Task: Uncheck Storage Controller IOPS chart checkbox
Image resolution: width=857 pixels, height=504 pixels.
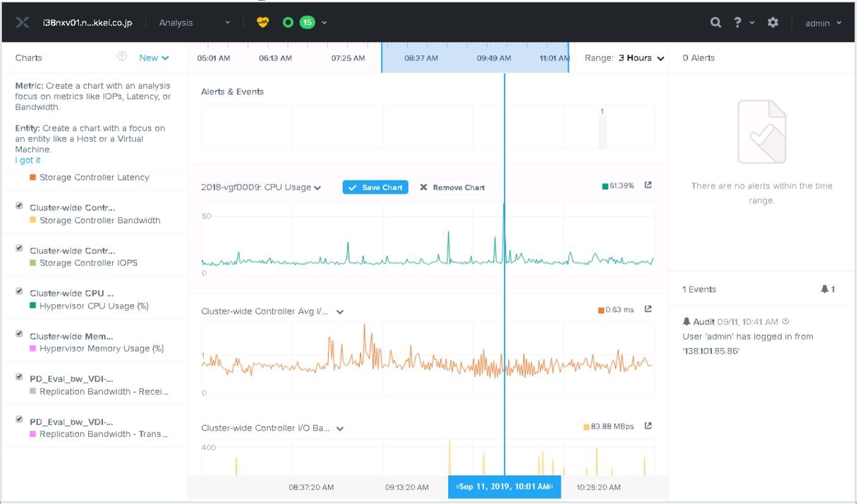Action: 19,248
